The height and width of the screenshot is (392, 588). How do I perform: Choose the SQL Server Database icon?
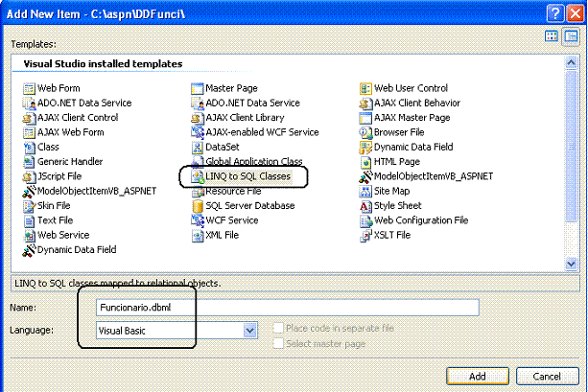click(198, 206)
